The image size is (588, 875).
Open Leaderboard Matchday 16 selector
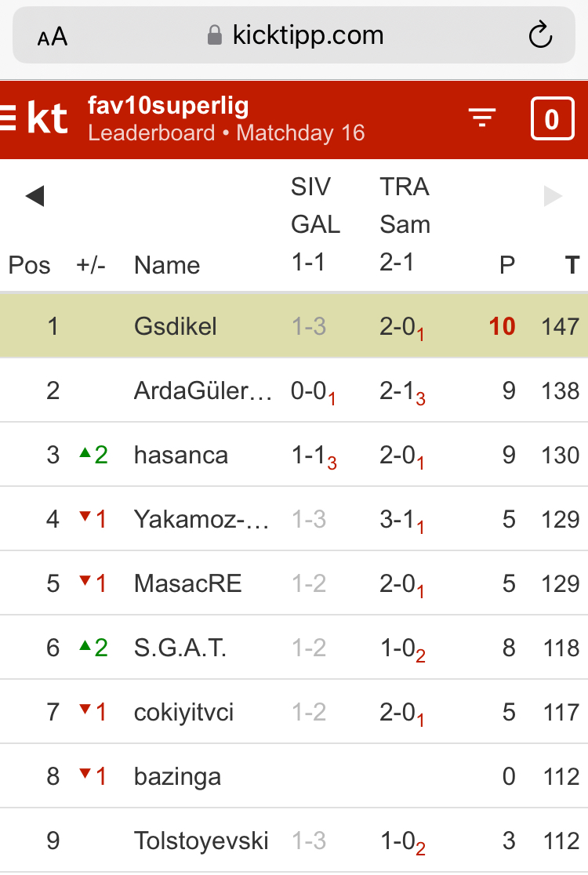click(227, 133)
